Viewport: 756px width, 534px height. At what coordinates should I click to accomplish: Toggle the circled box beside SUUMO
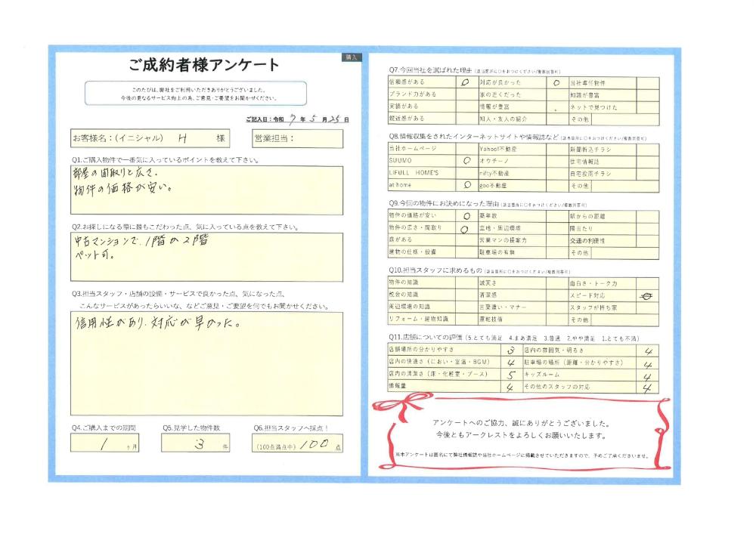pyautogui.click(x=466, y=161)
